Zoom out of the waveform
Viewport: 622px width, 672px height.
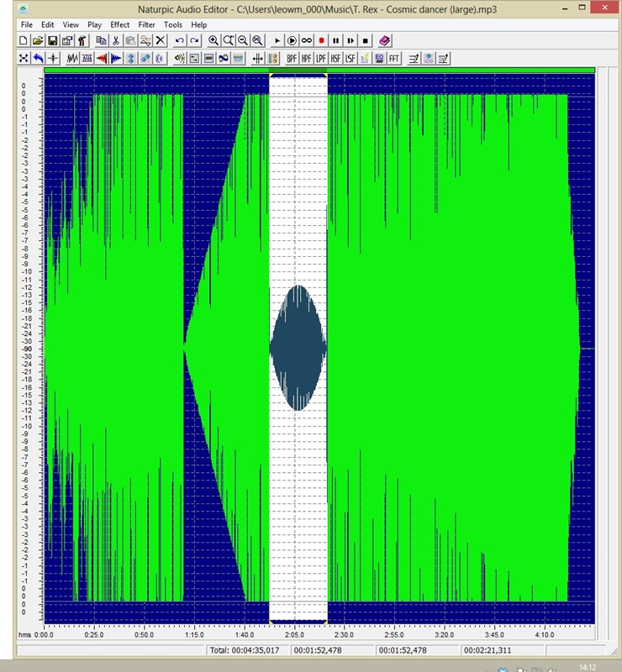click(243, 40)
